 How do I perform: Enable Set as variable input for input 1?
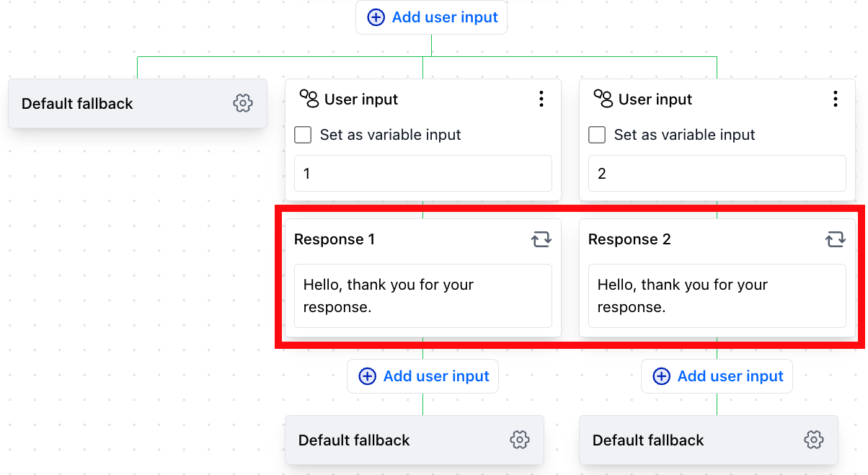click(x=304, y=135)
